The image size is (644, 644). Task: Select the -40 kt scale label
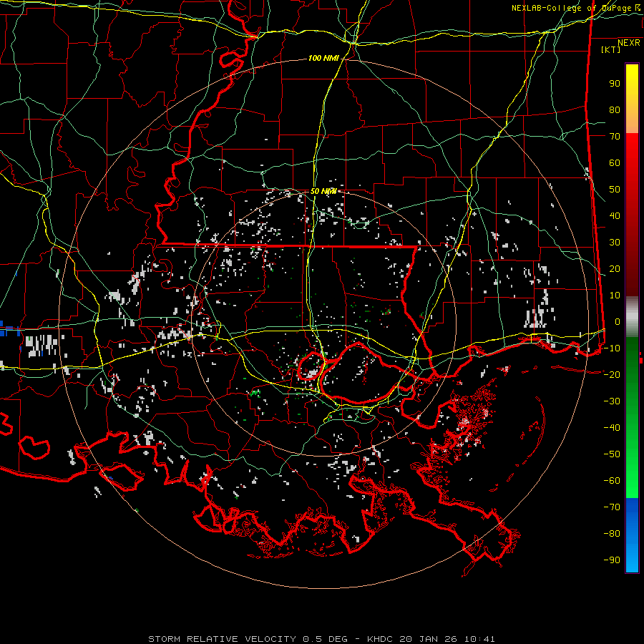tap(612, 428)
